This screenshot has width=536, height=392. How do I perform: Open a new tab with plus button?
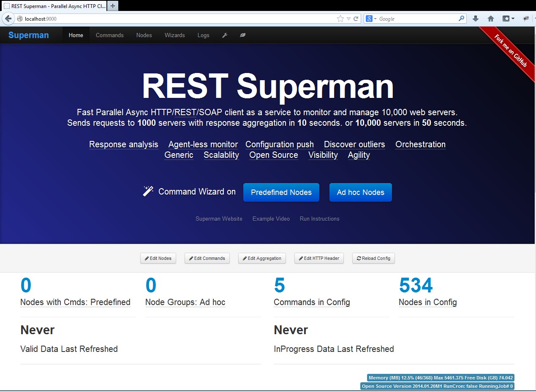tap(113, 6)
